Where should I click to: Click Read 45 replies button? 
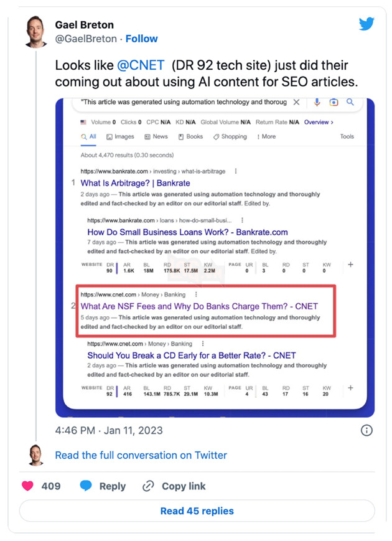point(197,511)
